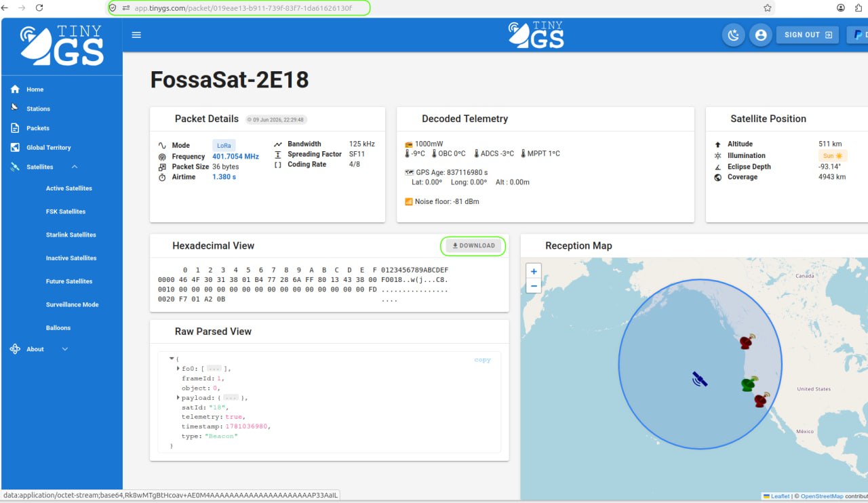This screenshot has width=868, height=503.
Task: Click the LoRa mode chip
Action: point(224,145)
